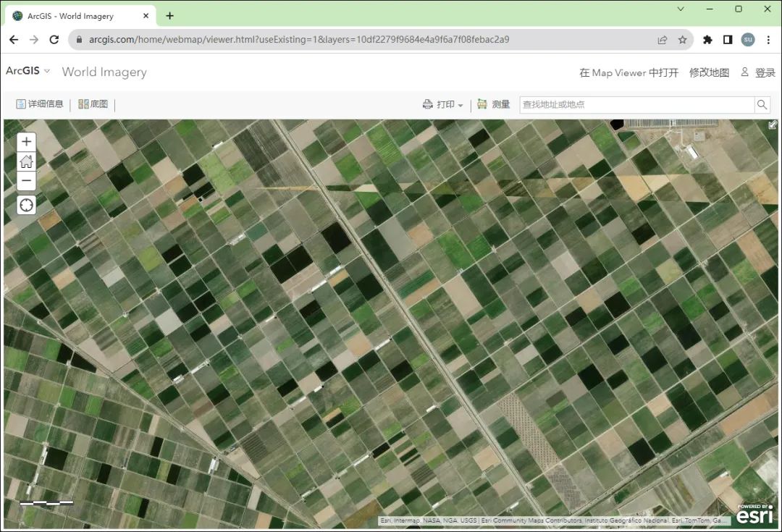Open the 测量 measure tool

click(492, 104)
